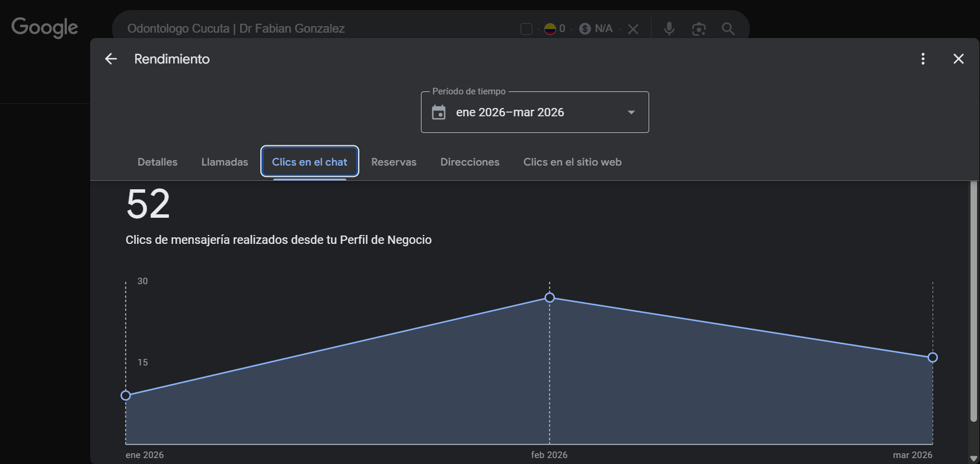Screen dimensions: 980x464
Task: Click the feb 2026 data point on chart
Action: (x=550, y=297)
